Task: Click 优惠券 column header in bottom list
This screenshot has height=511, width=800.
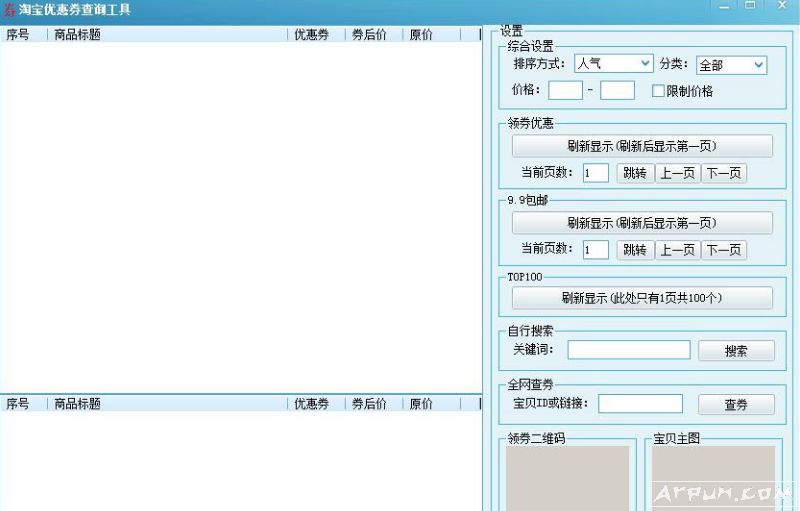Action: point(316,403)
